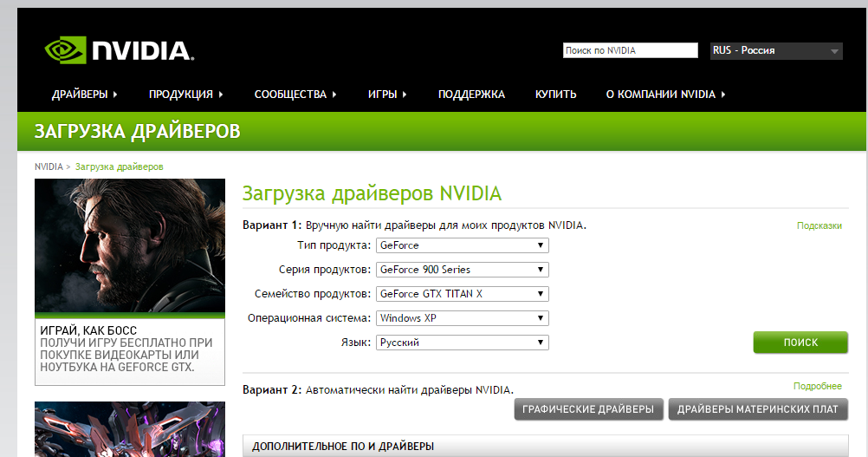This screenshot has height=457, width=868.
Task: Open the ДРАЙВЕРЫ menu
Action: pyautogui.click(x=84, y=95)
